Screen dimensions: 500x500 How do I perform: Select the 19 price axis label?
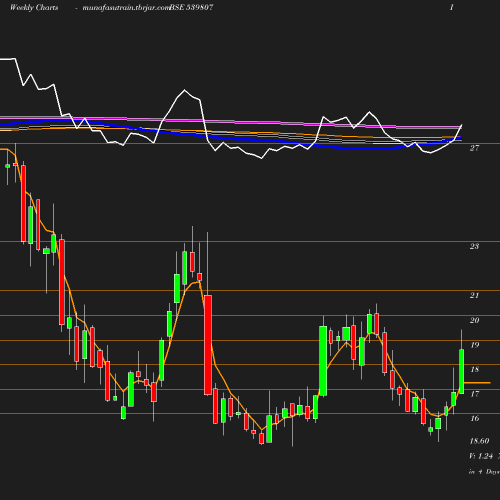click(x=475, y=345)
